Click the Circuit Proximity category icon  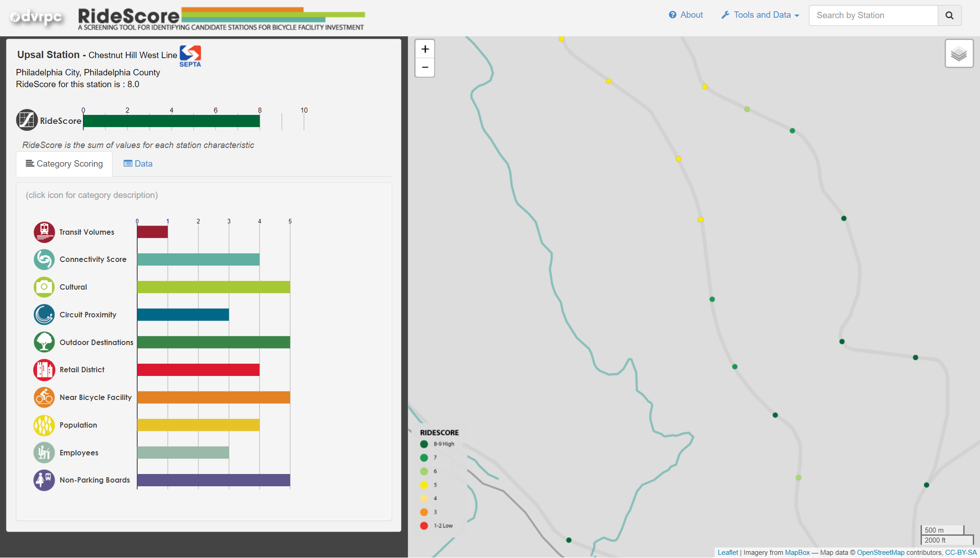pos(44,315)
